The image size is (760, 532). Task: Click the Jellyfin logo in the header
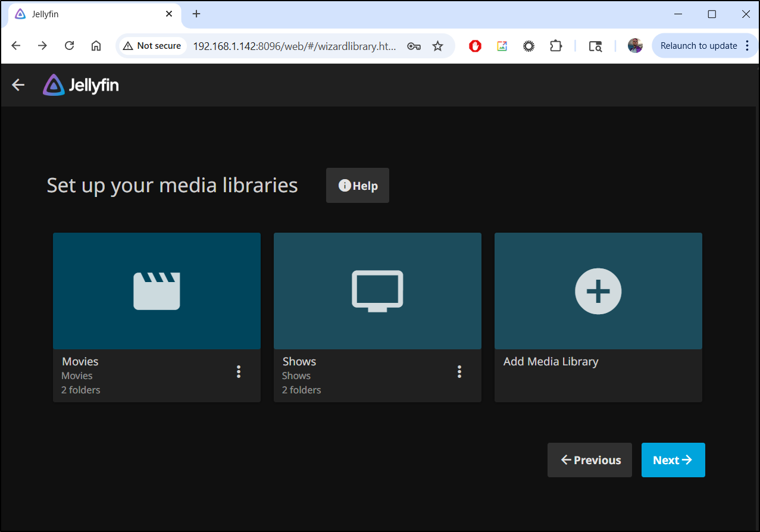click(81, 85)
